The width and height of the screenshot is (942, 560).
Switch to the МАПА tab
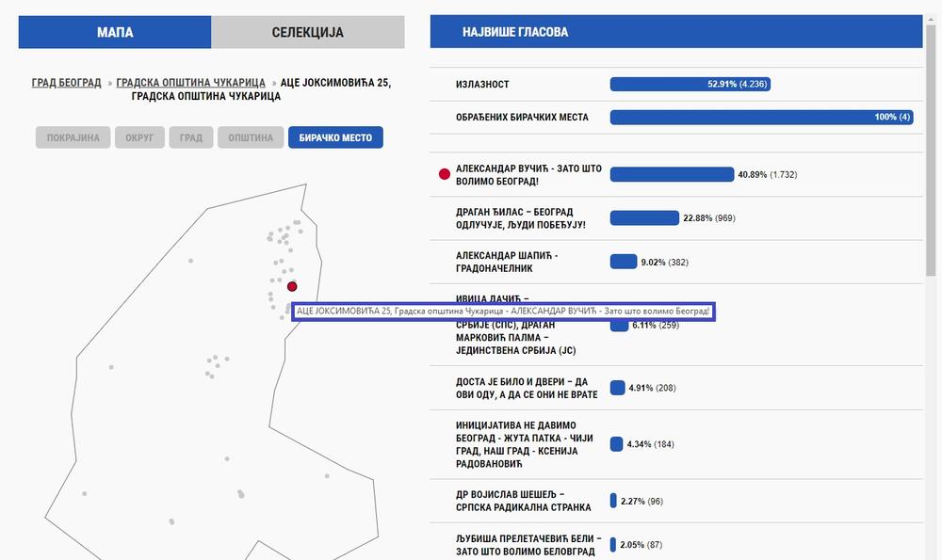point(115,32)
